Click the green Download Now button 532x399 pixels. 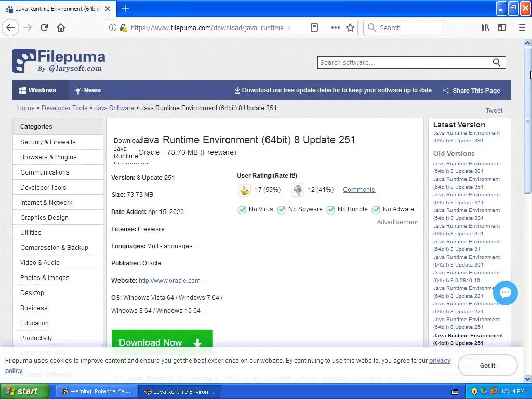point(162,342)
